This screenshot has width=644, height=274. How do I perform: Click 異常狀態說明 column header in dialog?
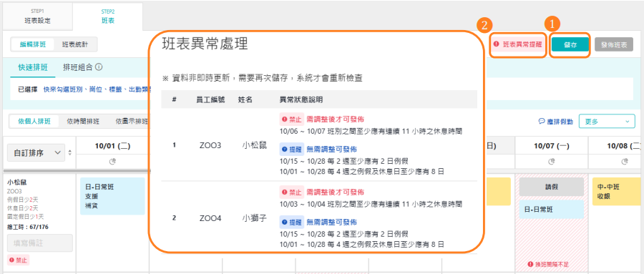tap(301, 99)
